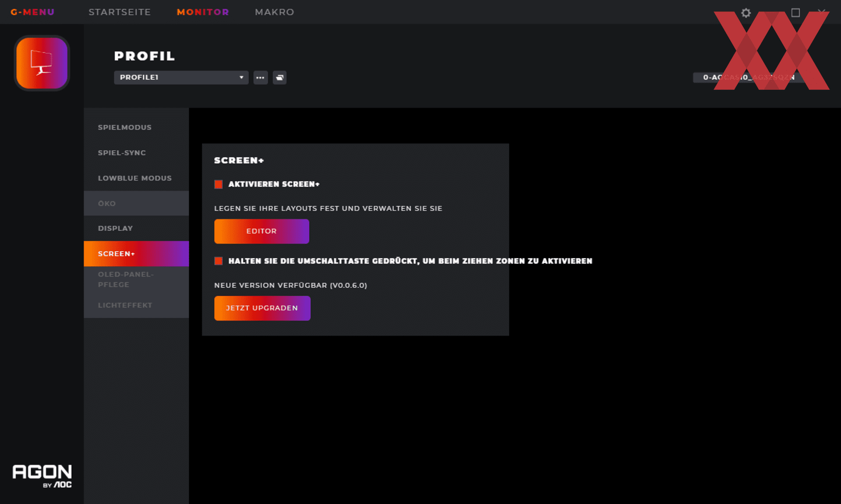Open the Spiel-Sync section
Image resolution: width=841 pixels, height=504 pixels.
[x=122, y=153]
